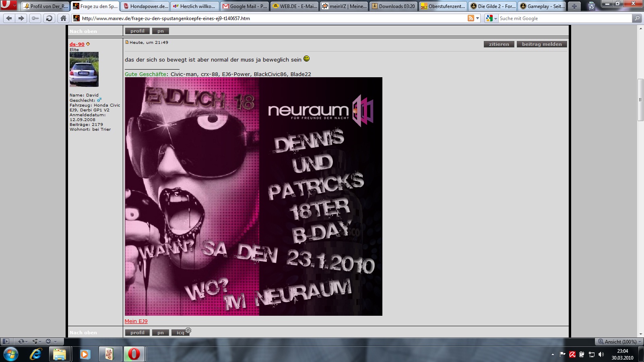The height and width of the screenshot is (362, 644).
Task: Go back to the previous page
Action: 9,18
